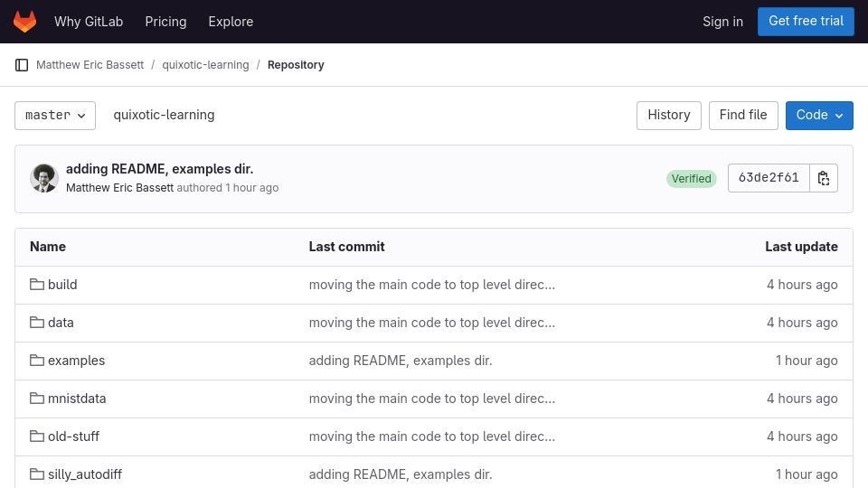Screen dimensions: 868x488
Task: Open commit History
Action: coord(669,116)
